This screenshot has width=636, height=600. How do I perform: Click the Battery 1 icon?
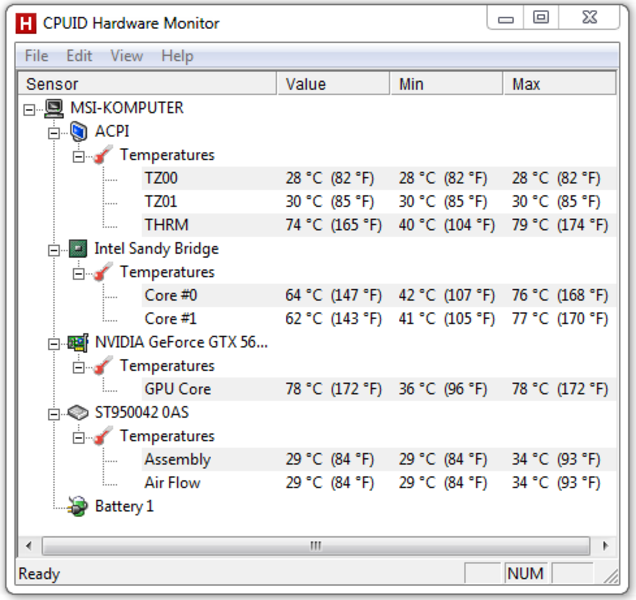click(77, 506)
